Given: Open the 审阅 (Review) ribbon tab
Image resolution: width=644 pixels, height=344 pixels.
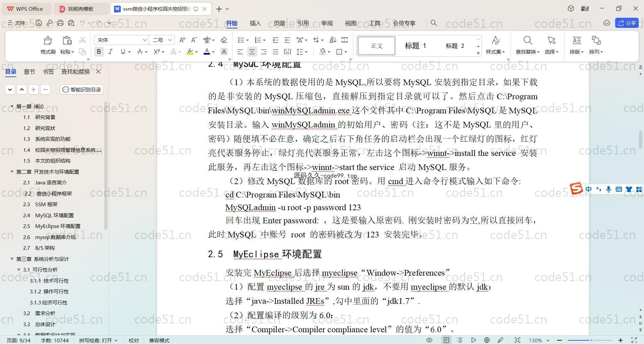Looking at the screenshot, I should point(327,23).
